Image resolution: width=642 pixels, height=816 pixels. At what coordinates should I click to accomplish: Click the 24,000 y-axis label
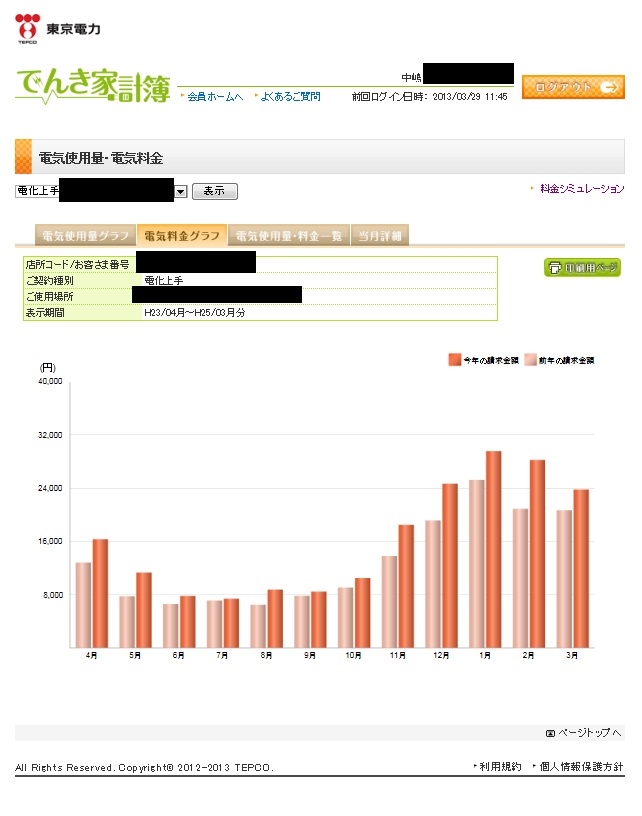[50, 488]
